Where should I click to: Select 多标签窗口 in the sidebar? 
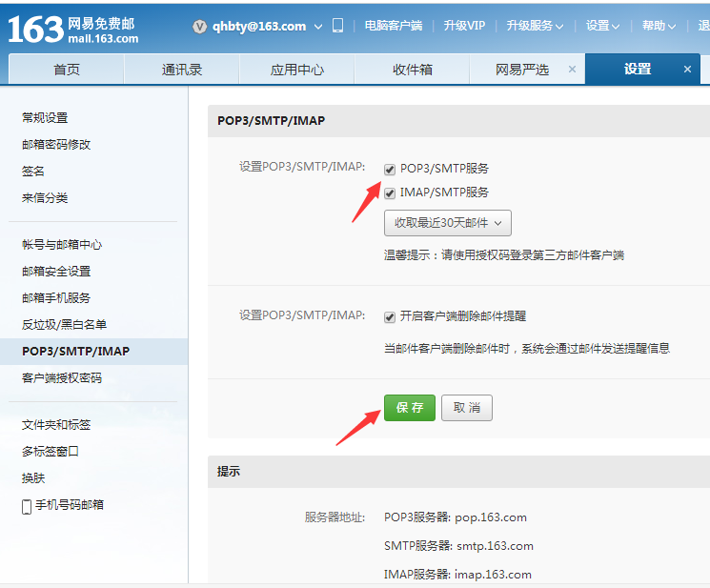click(x=51, y=452)
